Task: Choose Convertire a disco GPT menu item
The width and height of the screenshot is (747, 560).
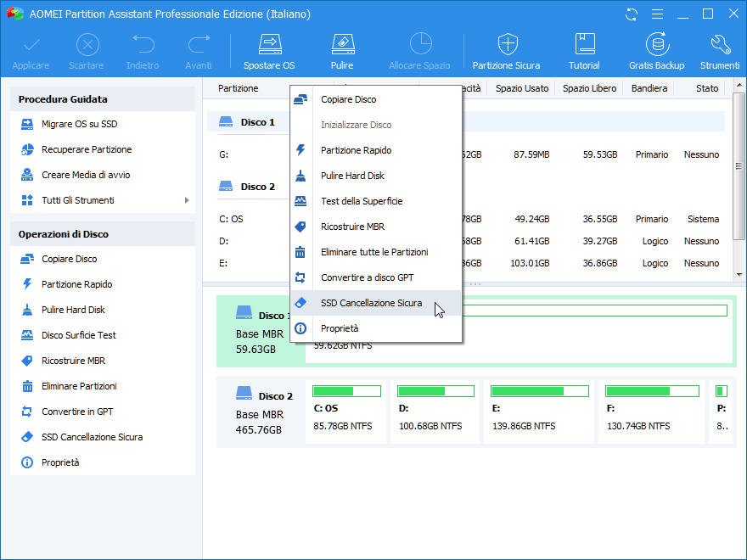Action: [375, 277]
